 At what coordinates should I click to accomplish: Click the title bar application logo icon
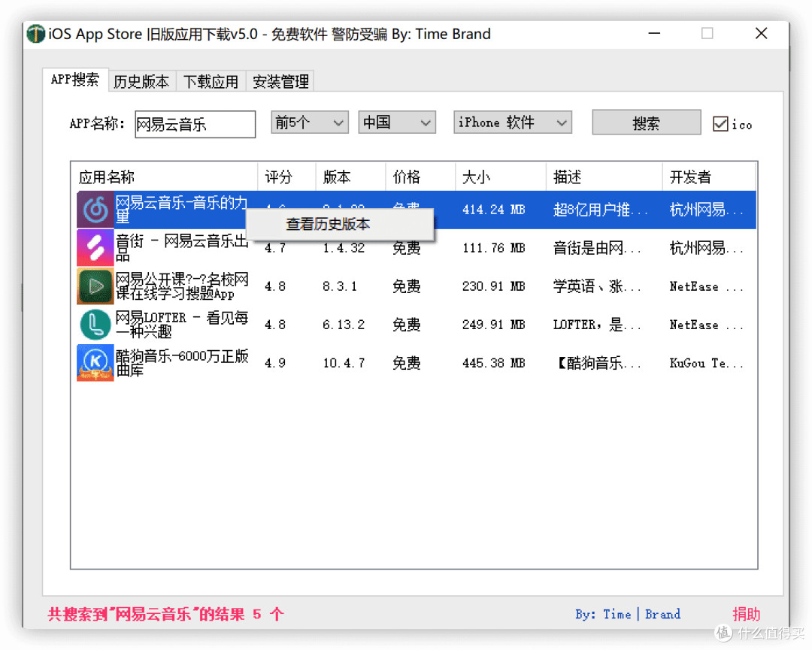click(36, 34)
